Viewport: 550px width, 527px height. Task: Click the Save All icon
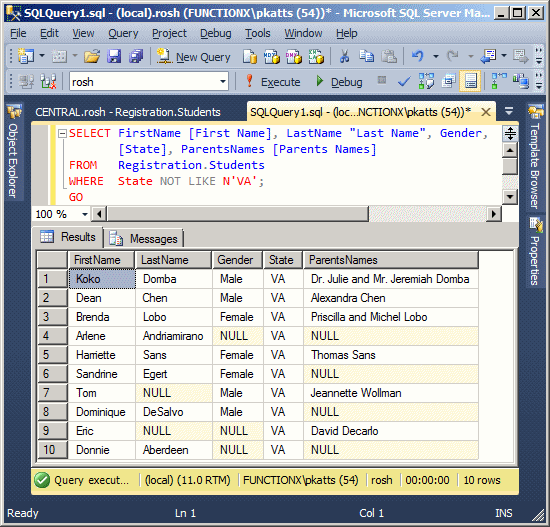136,56
